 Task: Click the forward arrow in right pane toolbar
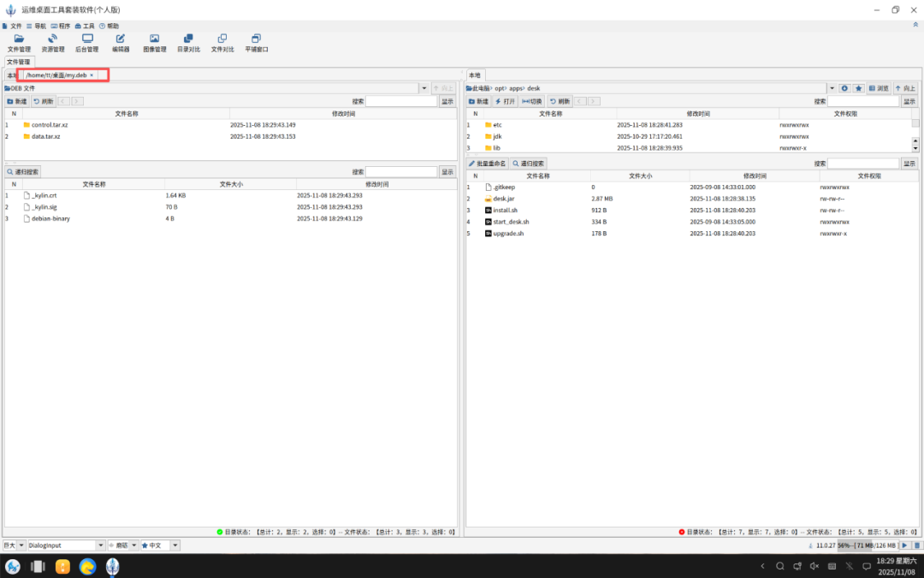pos(594,101)
